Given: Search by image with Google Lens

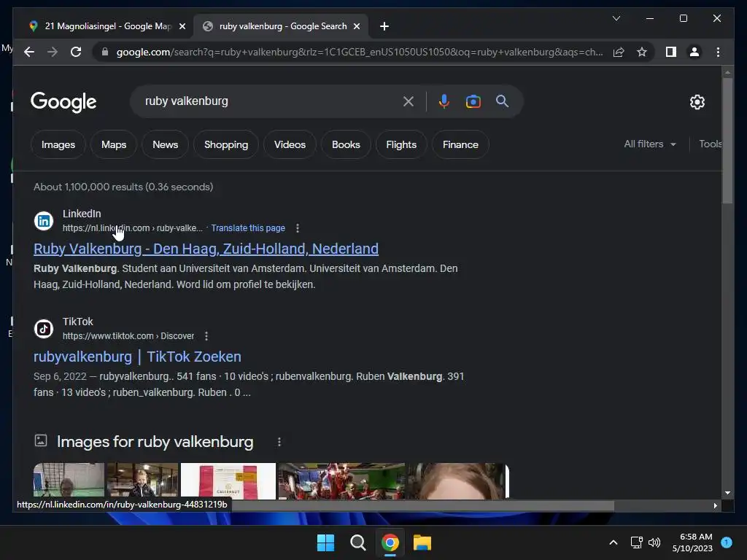Looking at the screenshot, I should (x=473, y=101).
